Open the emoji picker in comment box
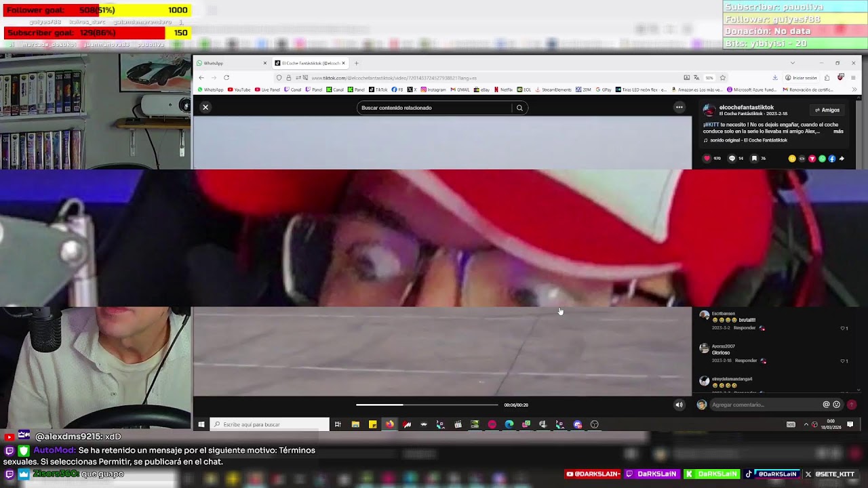This screenshot has height=488, width=868. click(x=836, y=405)
